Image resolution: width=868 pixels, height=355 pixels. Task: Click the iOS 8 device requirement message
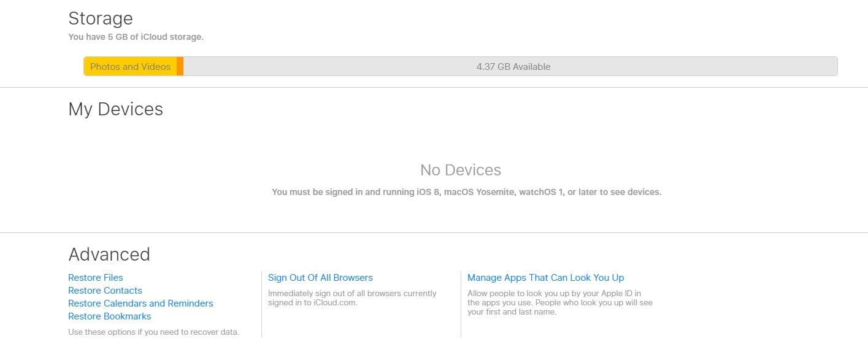[x=467, y=192]
